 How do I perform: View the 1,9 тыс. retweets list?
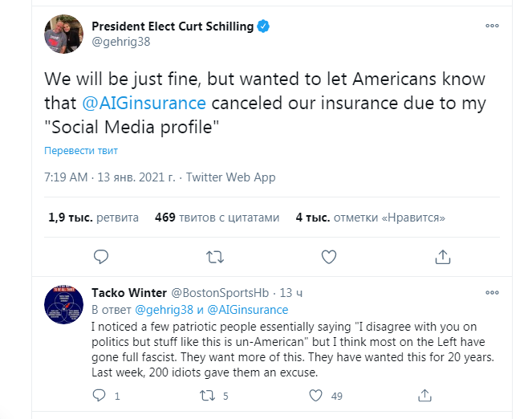click(x=93, y=217)
